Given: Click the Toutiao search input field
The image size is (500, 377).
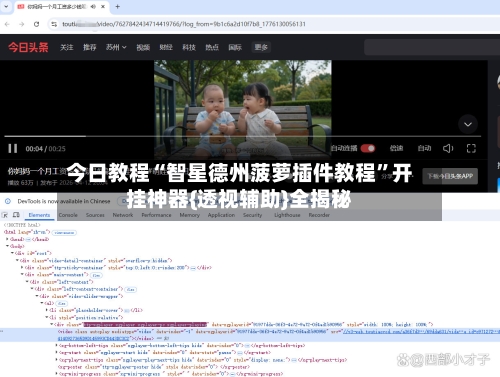Looking at the screenshot, I should tap(432, 47).
